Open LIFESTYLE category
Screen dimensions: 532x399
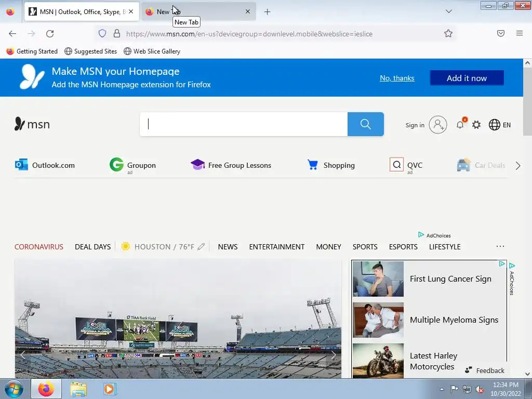coord(445,247)
